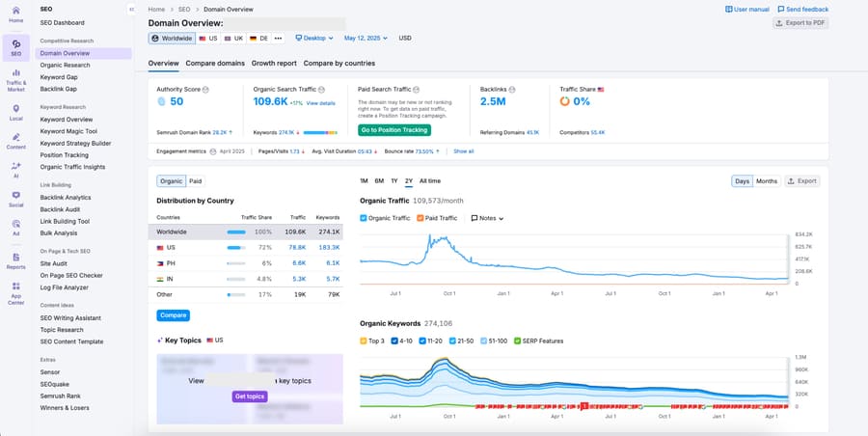This screenshot has height=436, width=868.
Task: Click the chart Export button
Action: (802, 181)
